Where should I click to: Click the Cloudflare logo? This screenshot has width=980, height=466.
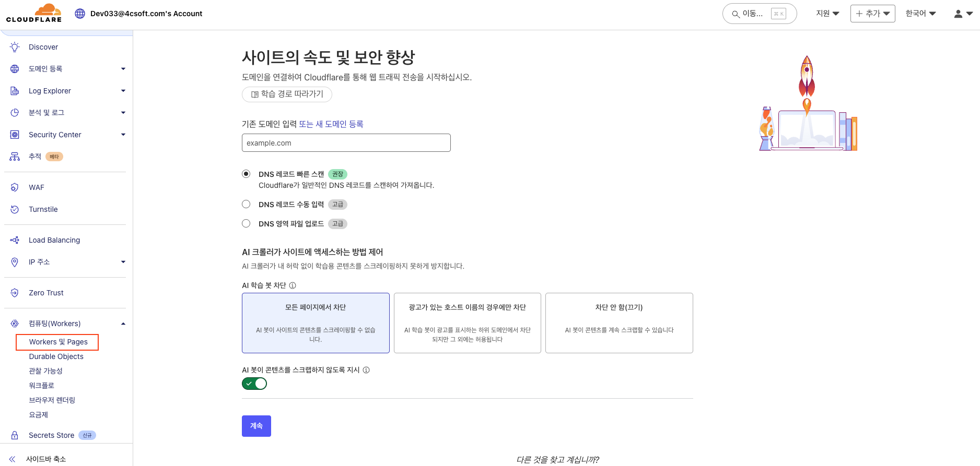[x=34, y=13]
